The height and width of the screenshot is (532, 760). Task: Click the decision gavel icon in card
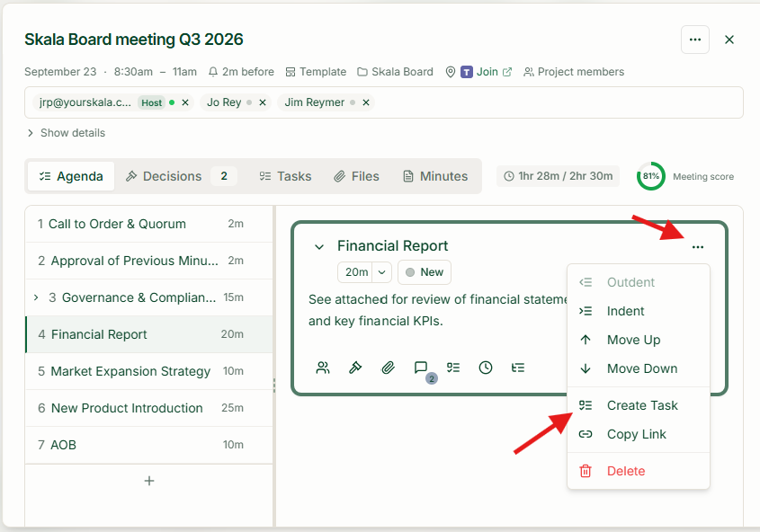pos(355,368)
